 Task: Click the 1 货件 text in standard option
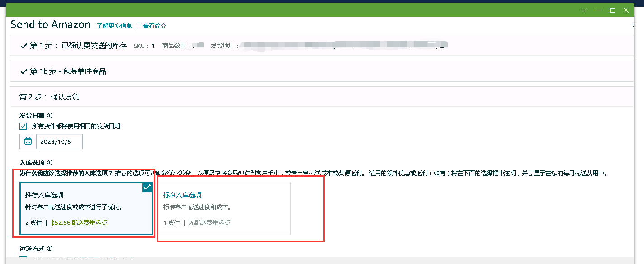coord(171,222)
